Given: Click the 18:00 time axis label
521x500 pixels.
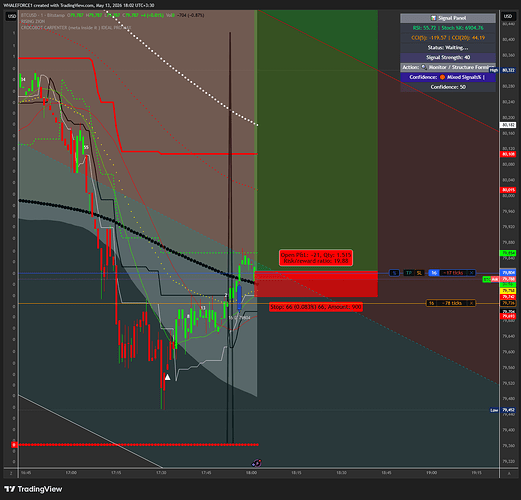Looking at the screenshot, I should click(x=251, y=473).
